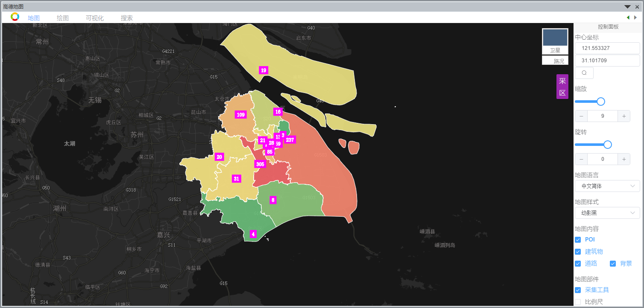Image resolution: width=644 pixels, height=308 pixels.
Task: Click the 旋转 rotation slider handle
Action: [608, 145]
